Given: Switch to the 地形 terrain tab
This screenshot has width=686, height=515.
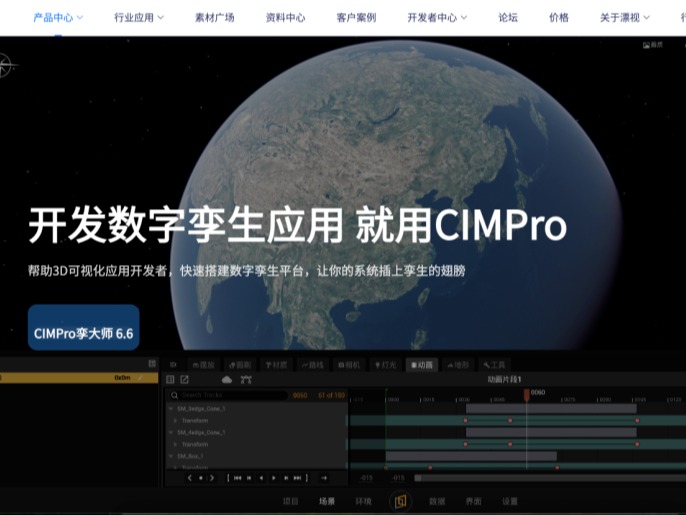Looking at the screenshot, I should (458, 364).
